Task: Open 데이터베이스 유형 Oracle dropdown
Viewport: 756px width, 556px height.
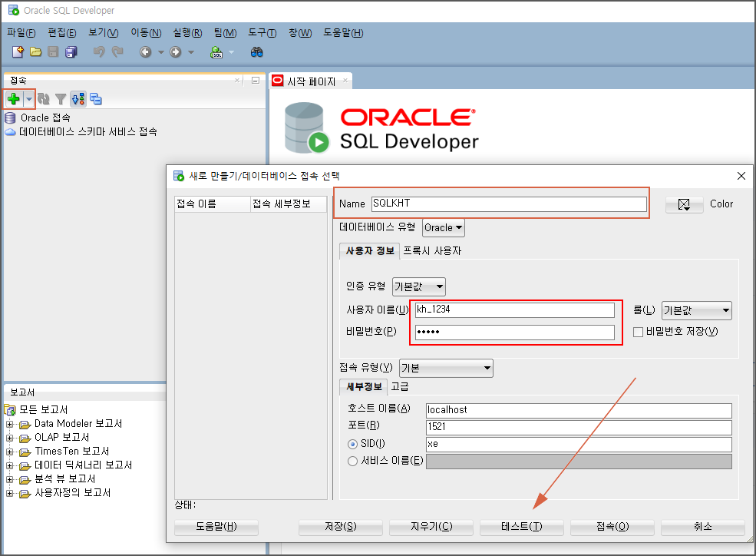Action: tap(444, 227)
